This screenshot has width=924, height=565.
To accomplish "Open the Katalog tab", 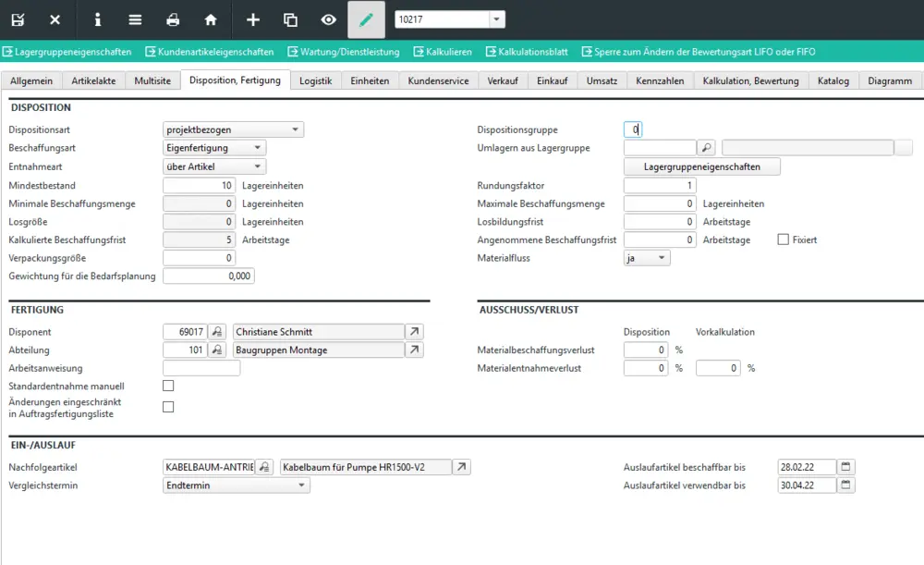I will pyautogui.click(x=833, y=80).
